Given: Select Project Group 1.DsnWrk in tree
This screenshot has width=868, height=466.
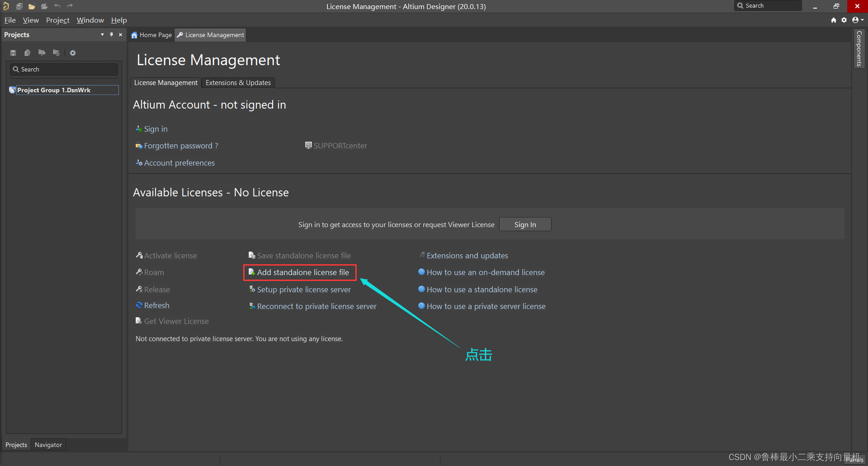Looking at the screenshot, I should tap(54, 90).
